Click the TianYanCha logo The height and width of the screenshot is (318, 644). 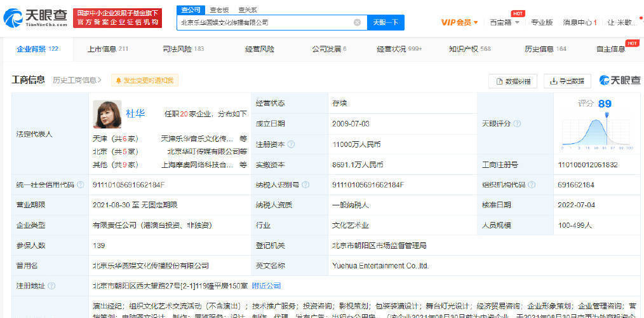(x=36, y=18)
